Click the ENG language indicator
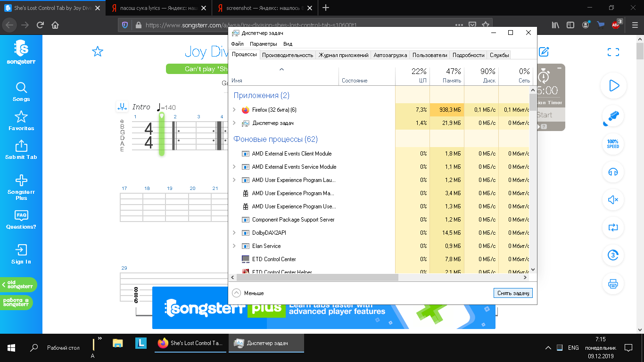Viewport: 644px width, 362px height. click(x=573, y=348)
